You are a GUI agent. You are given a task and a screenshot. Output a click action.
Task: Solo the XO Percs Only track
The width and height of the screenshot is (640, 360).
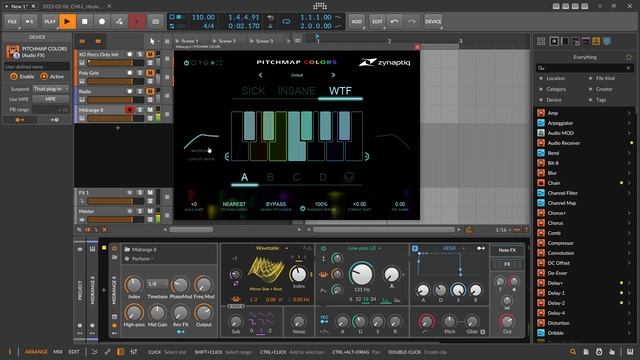coord(140,54)
